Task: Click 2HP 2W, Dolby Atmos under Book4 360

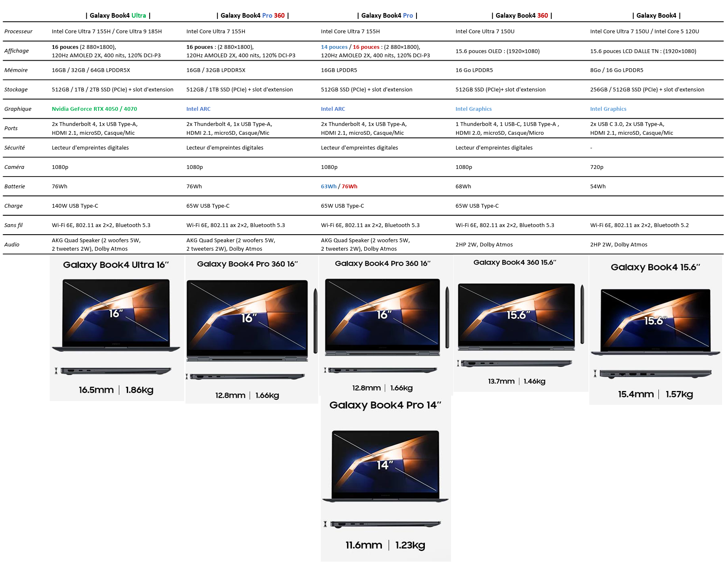Action: (484, 245)
